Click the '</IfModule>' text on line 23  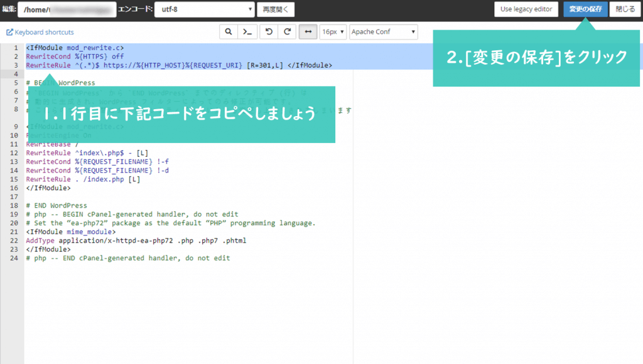(48, 249)
